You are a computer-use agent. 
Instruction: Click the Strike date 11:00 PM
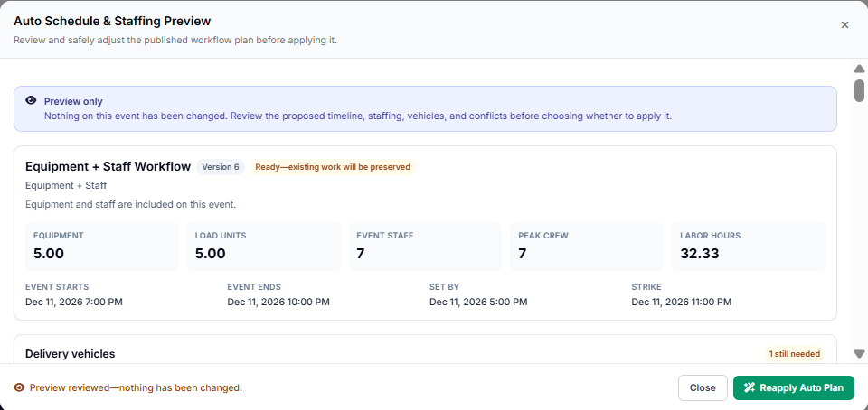[682, 302]
